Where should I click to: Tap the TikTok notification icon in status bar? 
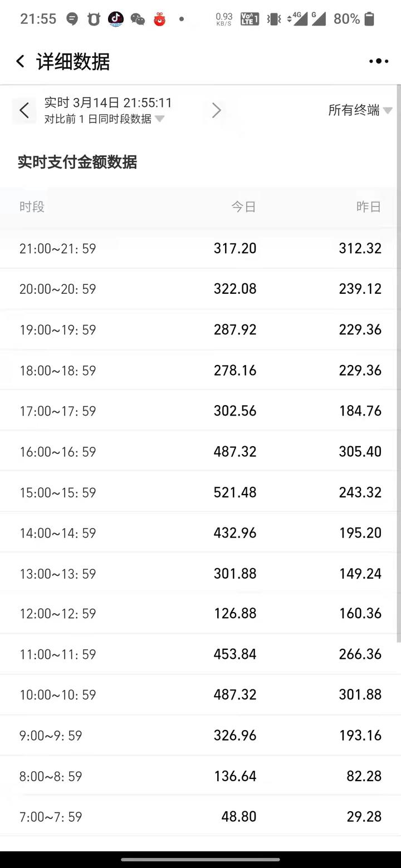(x=116, y=19)
